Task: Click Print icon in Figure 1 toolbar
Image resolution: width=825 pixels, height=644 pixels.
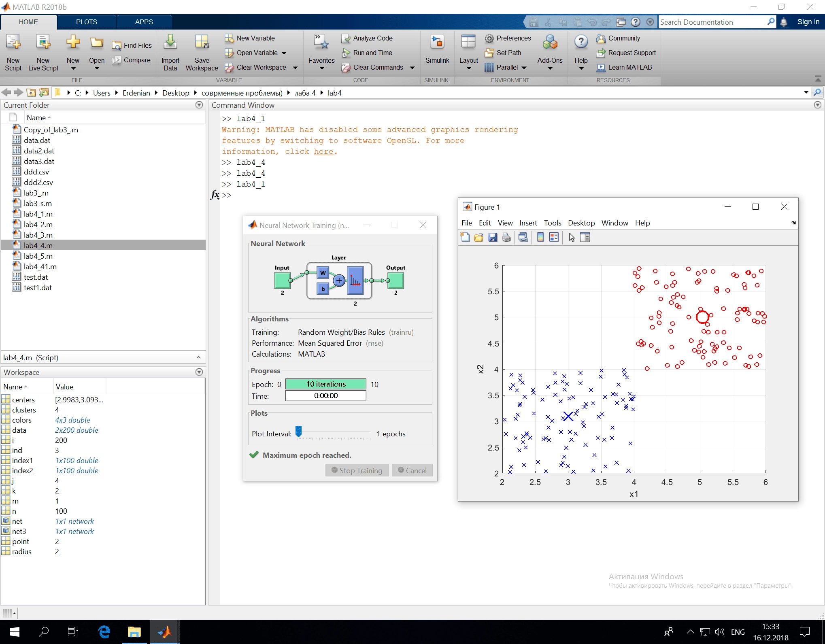Action: pos(506,238)
